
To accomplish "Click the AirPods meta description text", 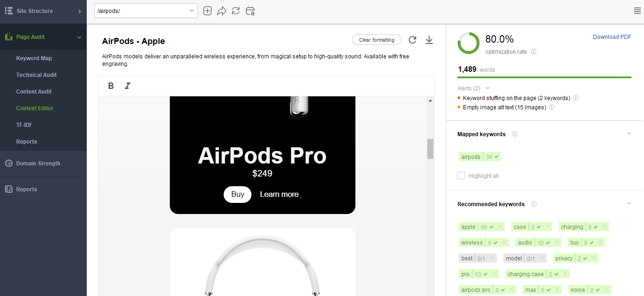I will 256,60.
